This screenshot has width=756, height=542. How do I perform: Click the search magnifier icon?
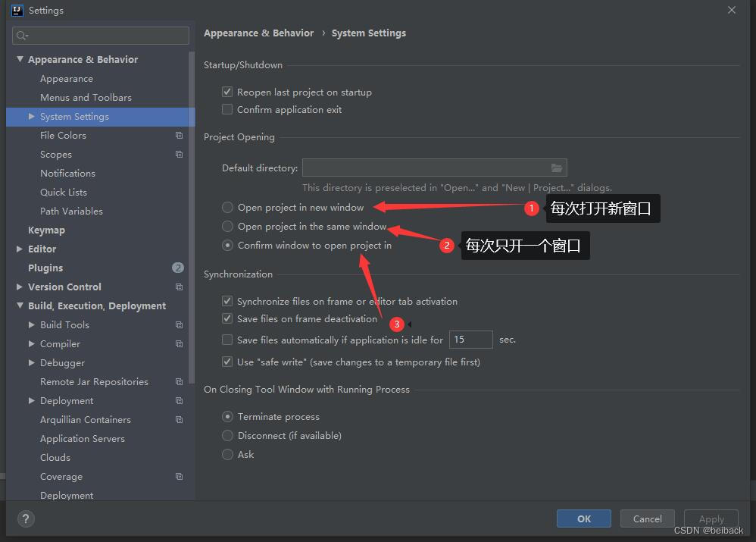[x=22, y=35]
